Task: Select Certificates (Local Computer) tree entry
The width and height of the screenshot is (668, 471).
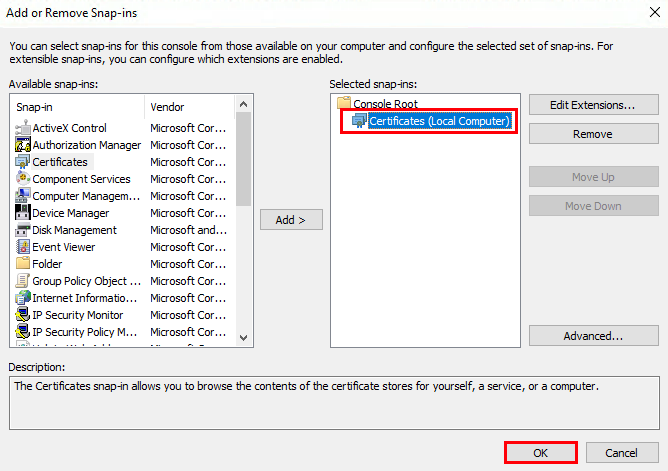Action: (x=439, y=121)
